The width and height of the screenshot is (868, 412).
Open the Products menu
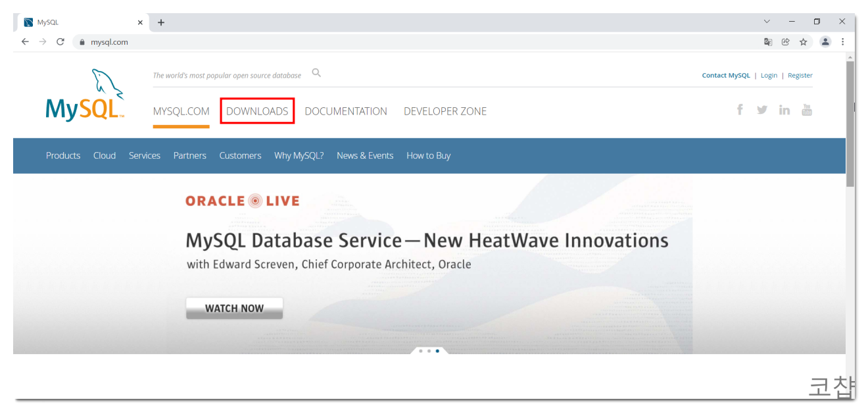click(x=63, y=155)
